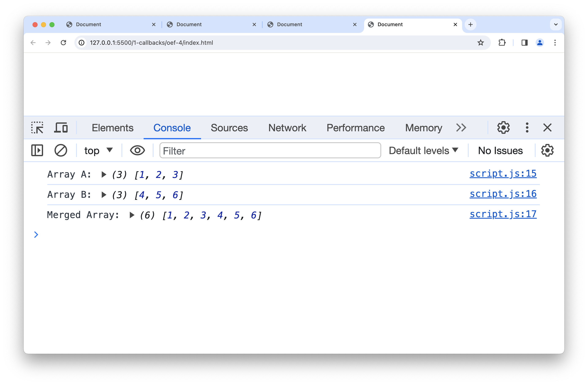Screen dimensions: 588x385
Task: Create a live expression with the eye icon
Action: coord(137,150)
